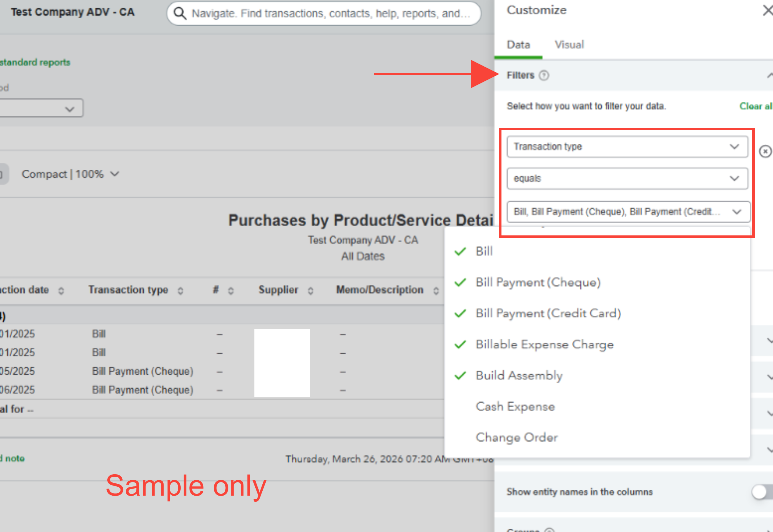This screenshot has width=773, height=532.
Task: Sort by Supplier column arrows
Action: pyautogui.click(x=310, y=291)
